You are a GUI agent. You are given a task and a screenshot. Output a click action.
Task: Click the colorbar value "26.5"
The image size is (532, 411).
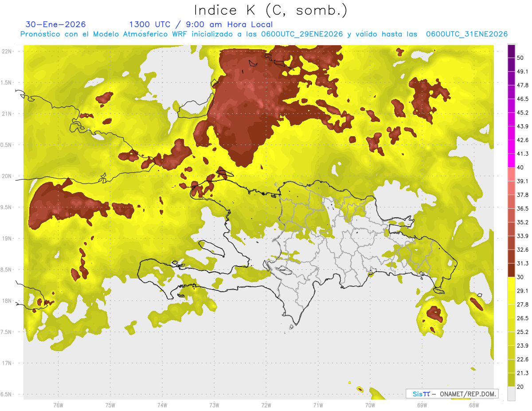point(523,318)
